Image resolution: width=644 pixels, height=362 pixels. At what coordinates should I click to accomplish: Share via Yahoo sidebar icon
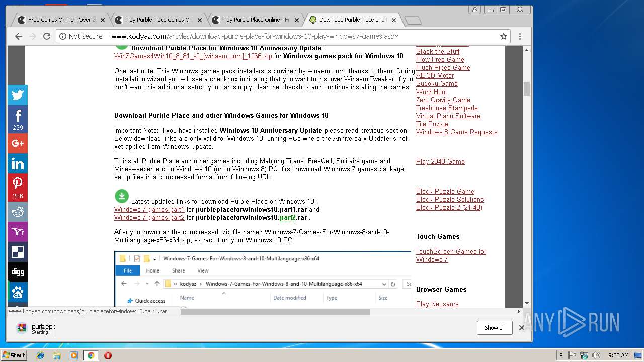18,232
